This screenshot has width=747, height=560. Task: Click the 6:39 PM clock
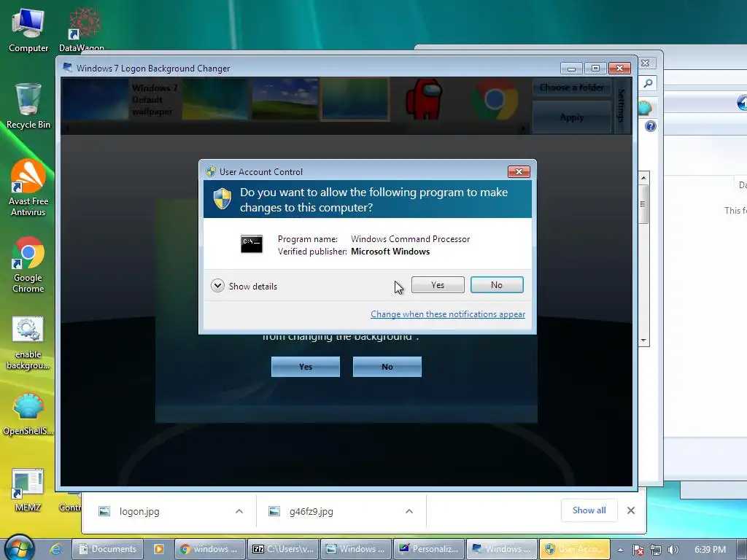[x=710, y=550]
